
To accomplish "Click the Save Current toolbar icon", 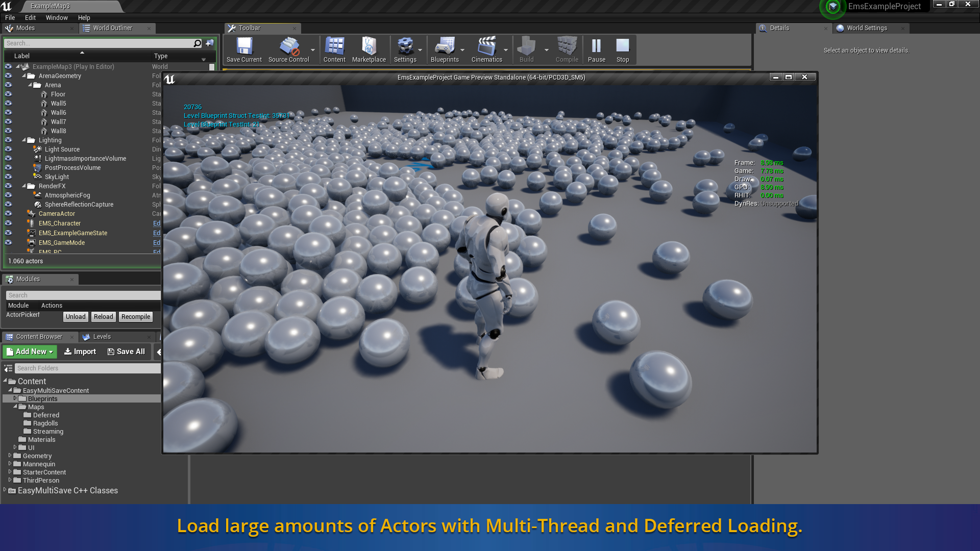I will point(244,49).
